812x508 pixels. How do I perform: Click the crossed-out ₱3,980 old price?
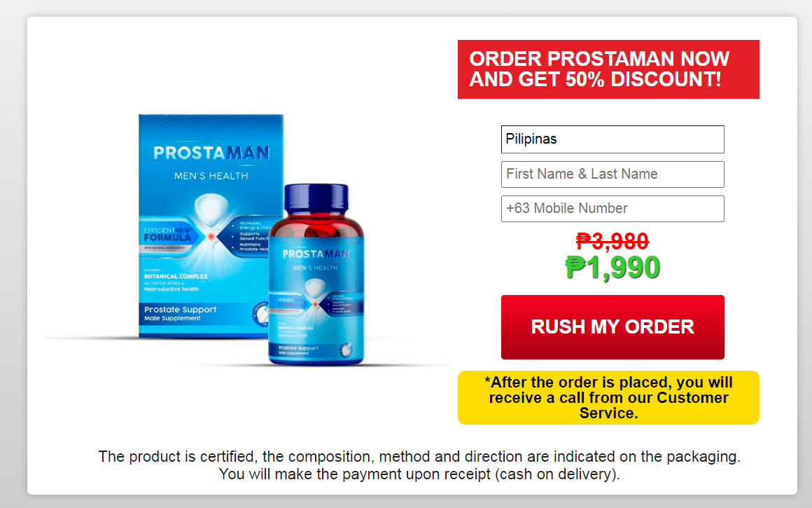tap(612, 241)
